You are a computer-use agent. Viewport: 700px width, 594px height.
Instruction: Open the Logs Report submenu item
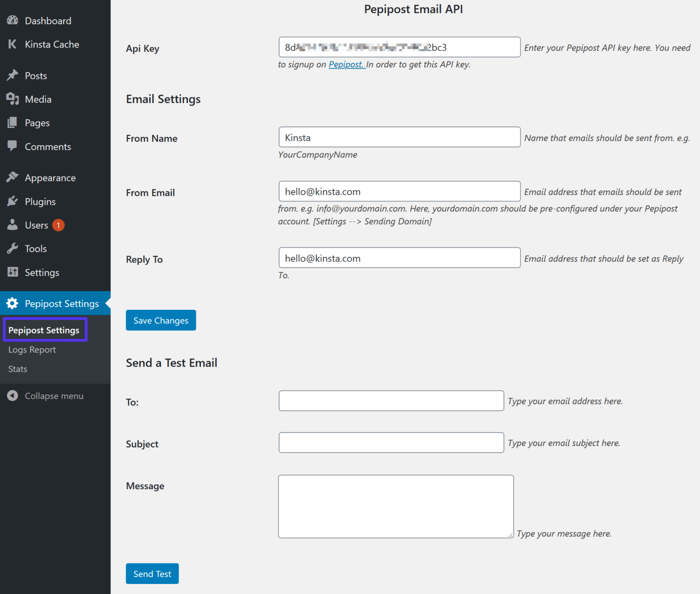(32, 349)
